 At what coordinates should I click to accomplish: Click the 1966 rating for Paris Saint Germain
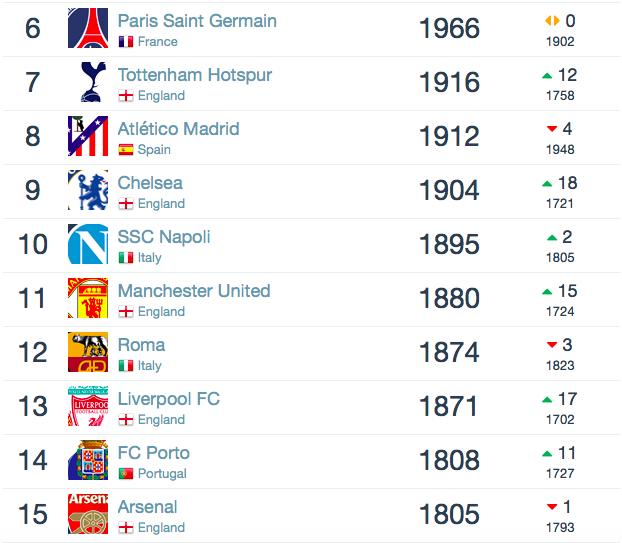(449, 29)
